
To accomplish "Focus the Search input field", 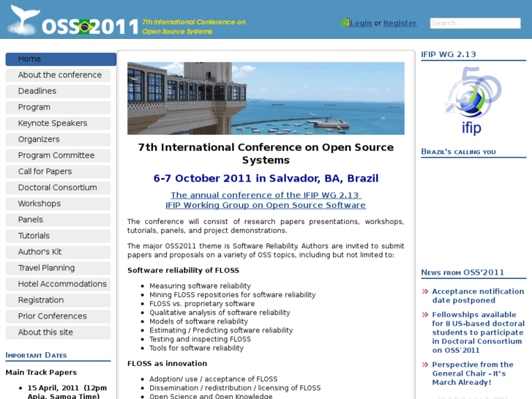I will tap(475, 23).
